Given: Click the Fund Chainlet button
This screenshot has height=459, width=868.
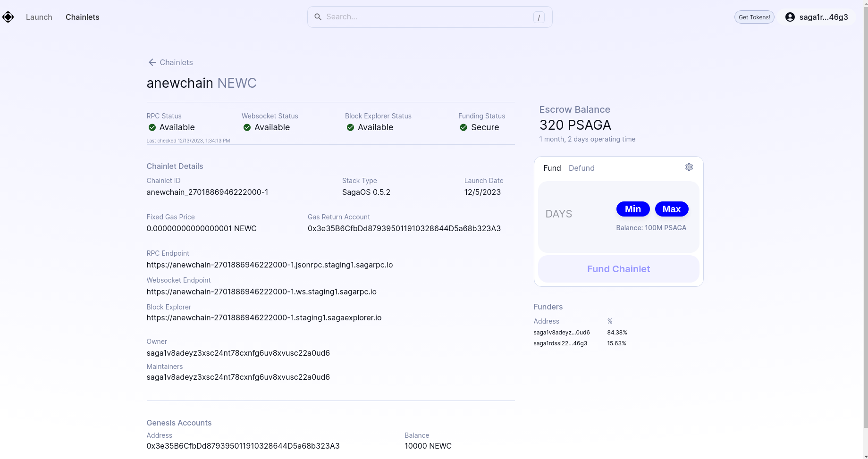Looking at the screenshot, I should coord(618,269).
